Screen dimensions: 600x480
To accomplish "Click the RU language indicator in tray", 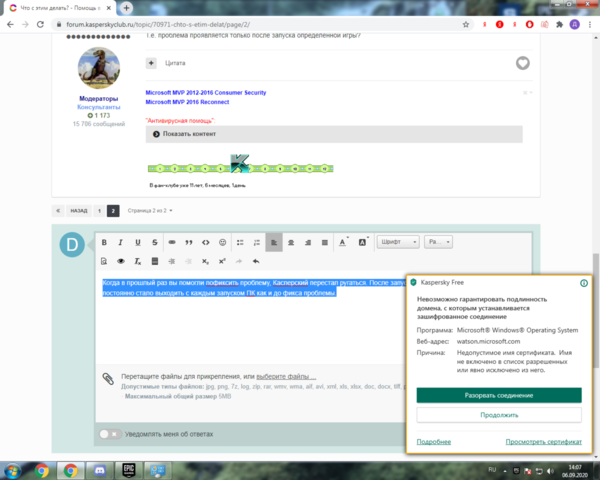I will pyautogui.click(x=492, y=470).
